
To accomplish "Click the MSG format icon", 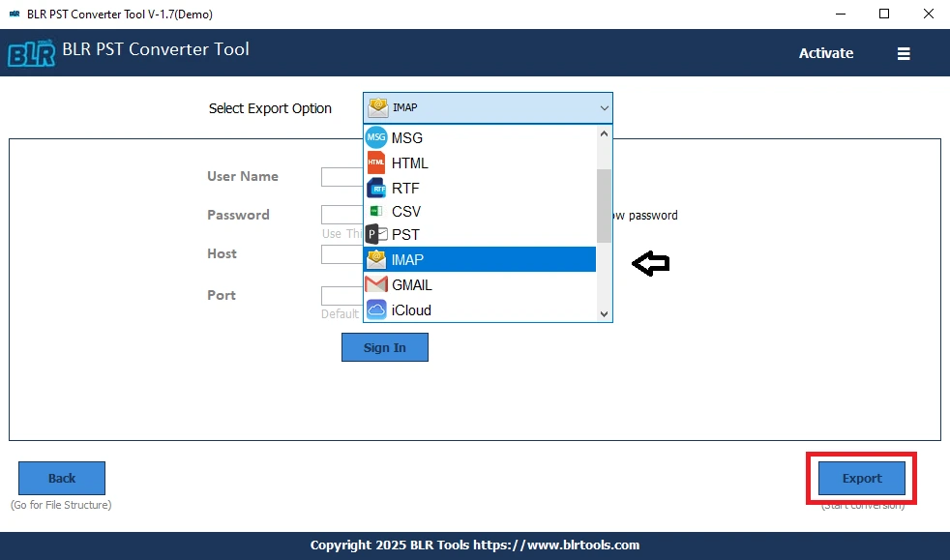I will tap(376, 137).
